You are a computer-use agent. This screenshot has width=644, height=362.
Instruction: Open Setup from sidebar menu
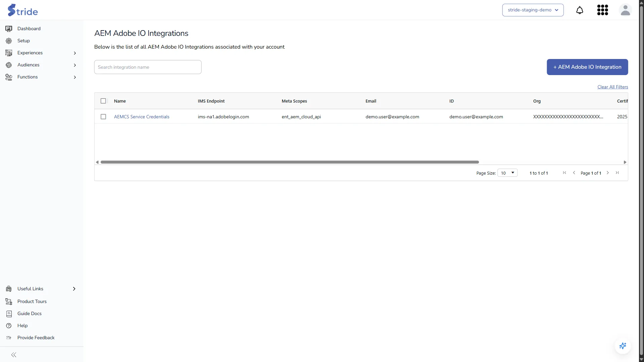23,41
